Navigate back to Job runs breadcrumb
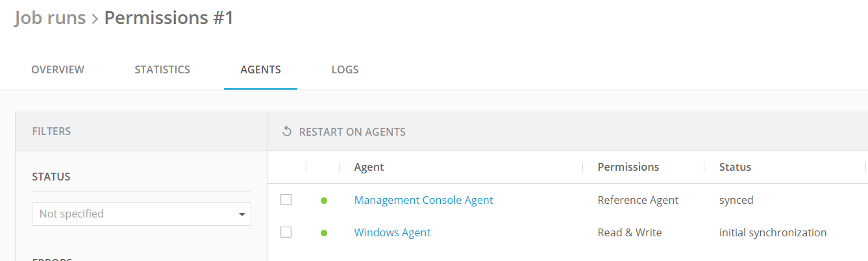Viewport: 868px width, 261px height. [50, 18]
